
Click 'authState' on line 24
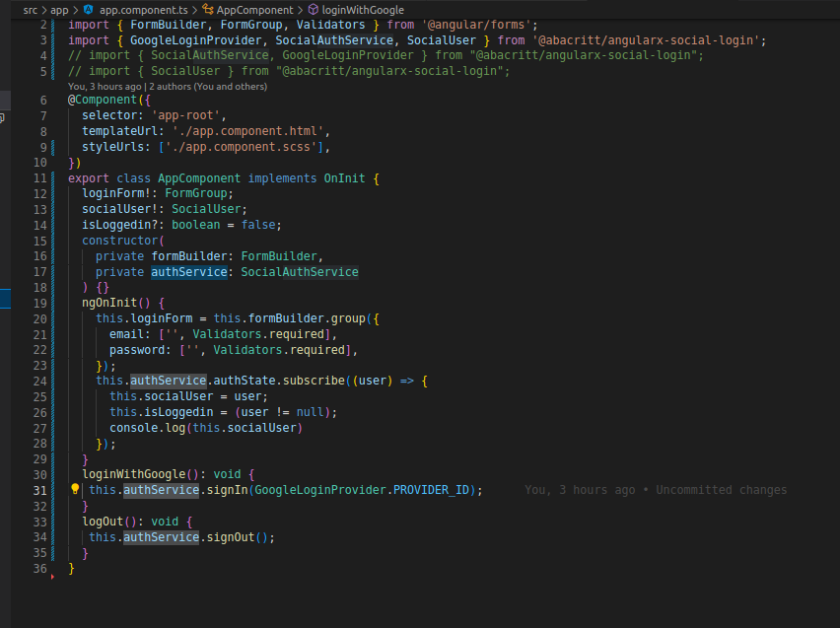245,381
